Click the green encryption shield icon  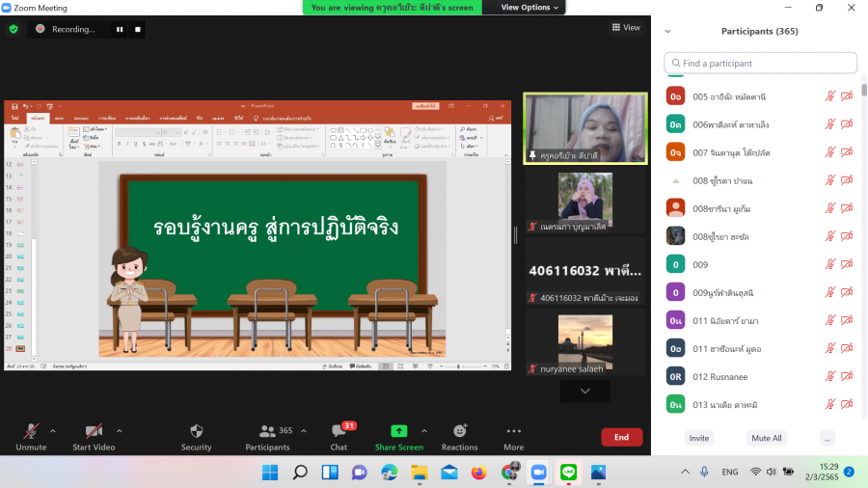point(14,29)
